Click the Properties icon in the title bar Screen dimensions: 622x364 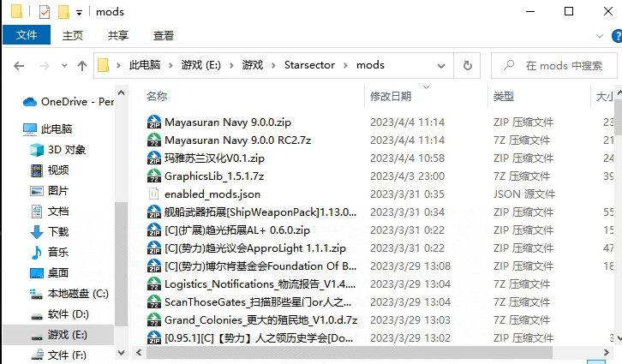point(45,12)
